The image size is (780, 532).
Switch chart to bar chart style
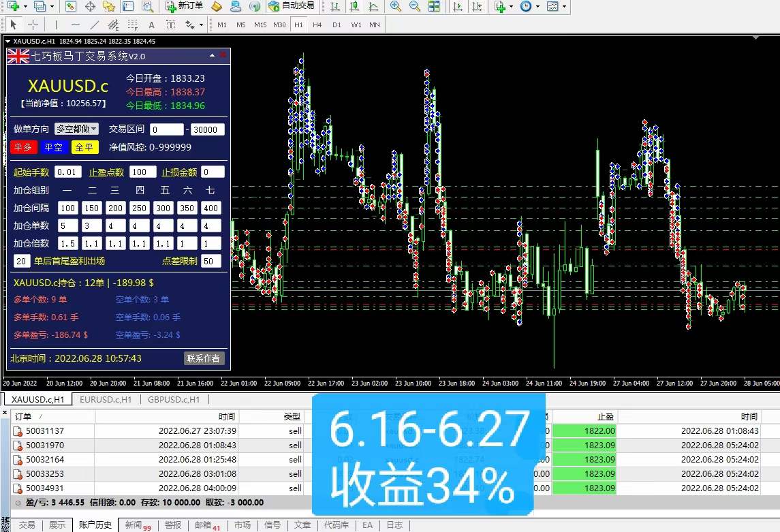(x=335, y=6)
